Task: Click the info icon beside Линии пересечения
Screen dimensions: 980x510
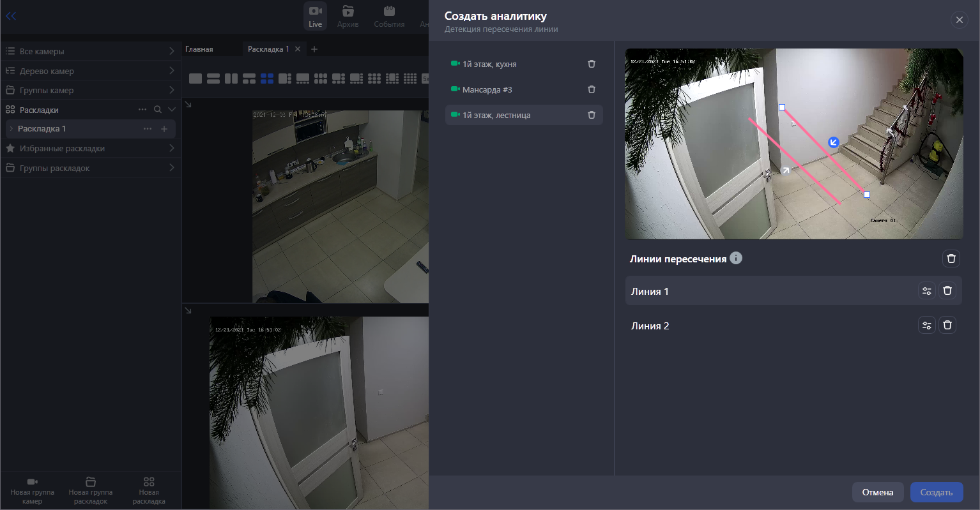Action: (736, 259)
